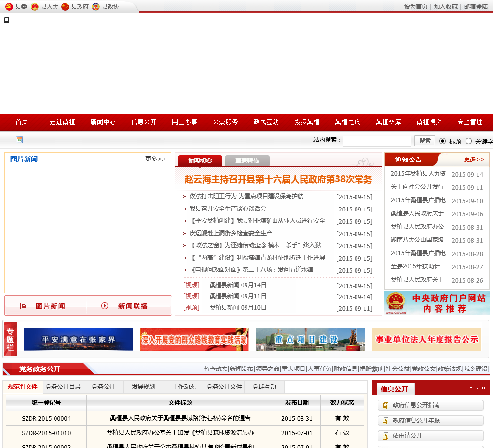Screen dimensions: 493x448
Task: Click 事业单位法人年度报告公示 banner
Action: pyautogui.click(x=426, y=340)
